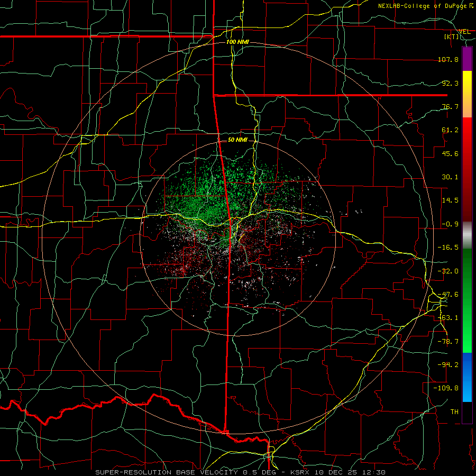Select the -47.6 velocity scale value
The height and width of the screenshot is (476, 476).
tap(448, 295)
